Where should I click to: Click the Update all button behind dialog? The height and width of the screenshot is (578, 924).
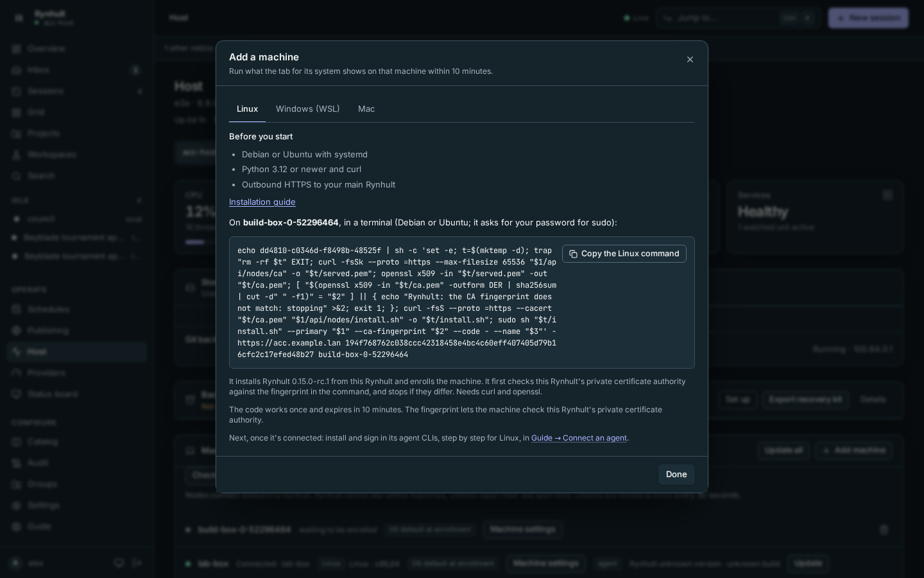(x=783, y=451)
